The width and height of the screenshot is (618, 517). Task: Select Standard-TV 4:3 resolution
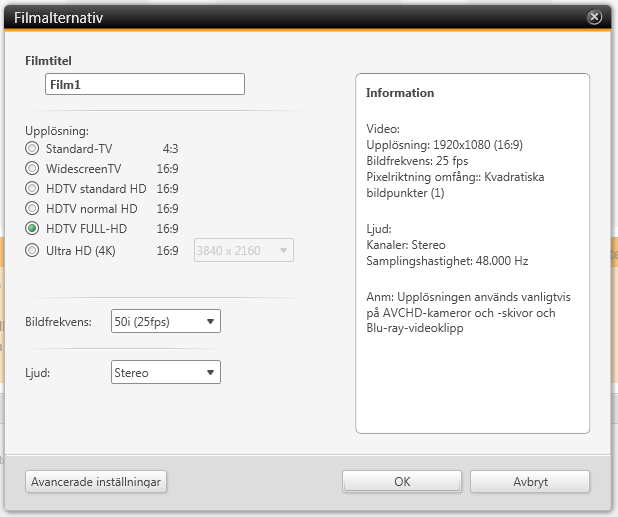click(x=32, y=149)
